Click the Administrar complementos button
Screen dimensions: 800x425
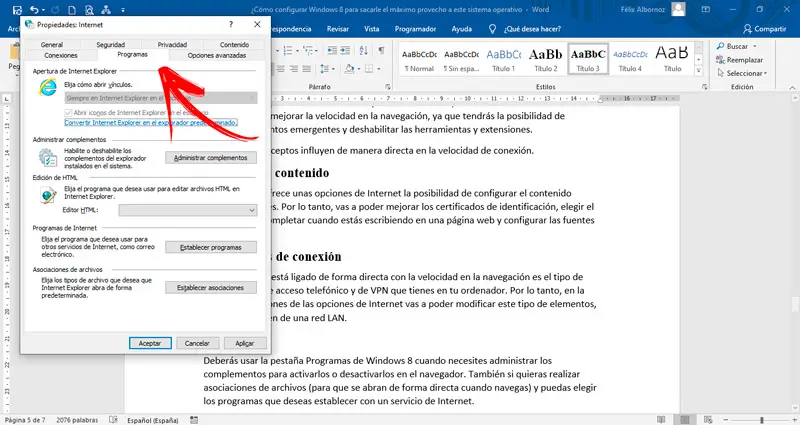(211, 158)
